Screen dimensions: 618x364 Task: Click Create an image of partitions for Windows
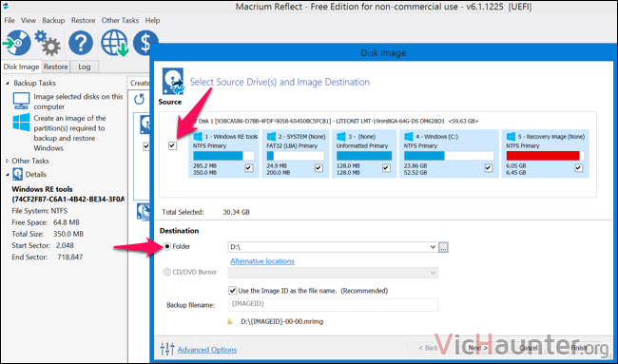pos(69,133)
